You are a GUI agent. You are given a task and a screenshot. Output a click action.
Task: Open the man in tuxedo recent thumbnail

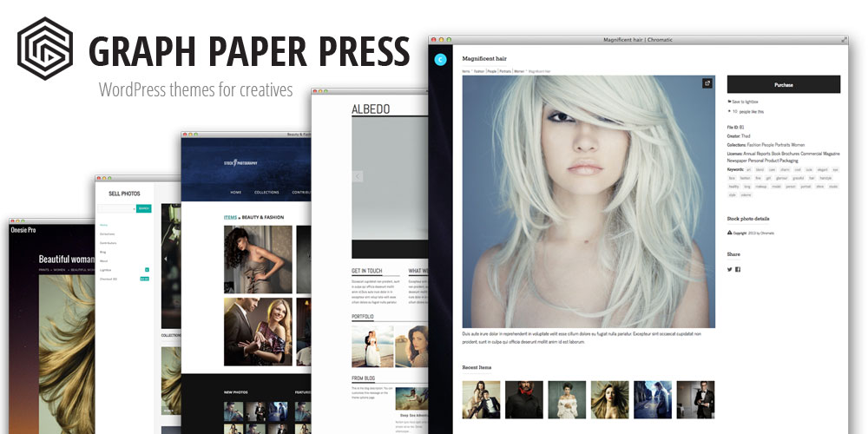click(695, 399)
